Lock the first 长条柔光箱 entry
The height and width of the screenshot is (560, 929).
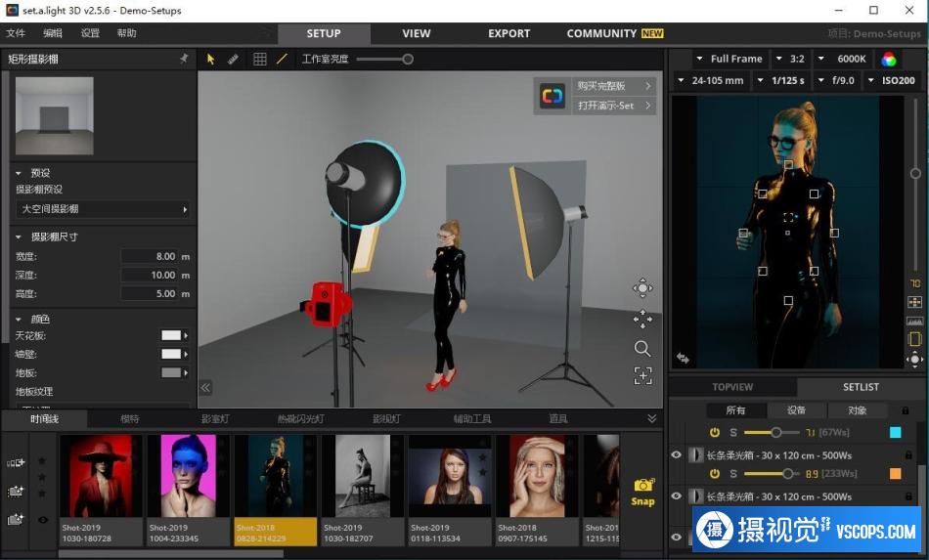(x=908, y=455)
